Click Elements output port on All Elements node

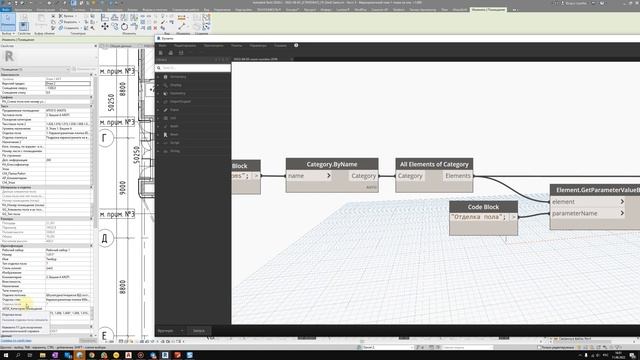pos(458,176)
